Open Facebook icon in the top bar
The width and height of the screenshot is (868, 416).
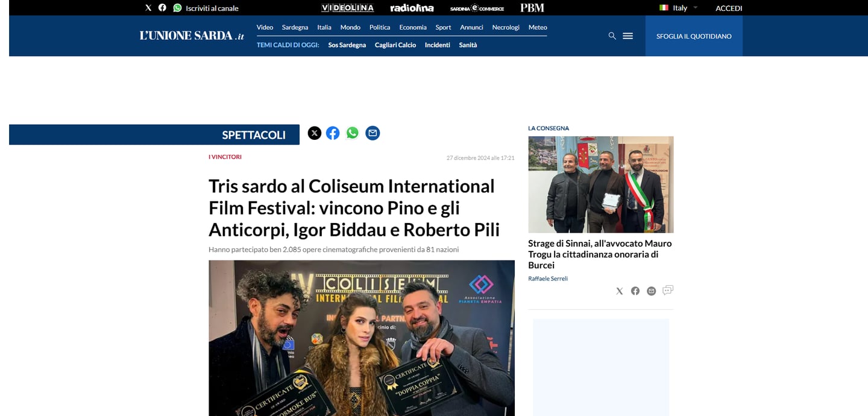[x=162, y=8]
